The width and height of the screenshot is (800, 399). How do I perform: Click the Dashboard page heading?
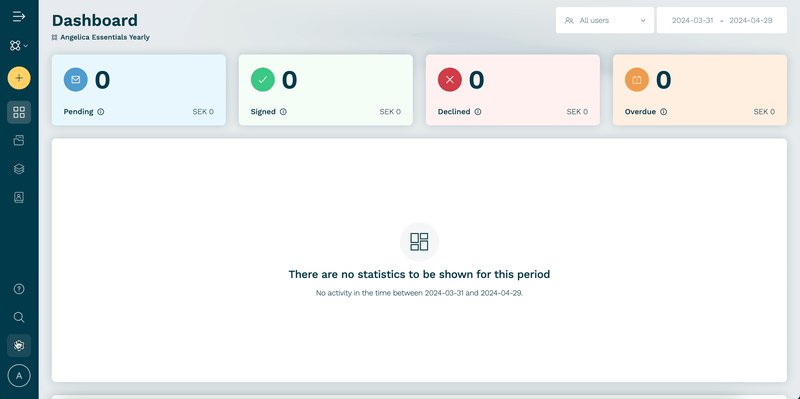click(x=95, y=20)
